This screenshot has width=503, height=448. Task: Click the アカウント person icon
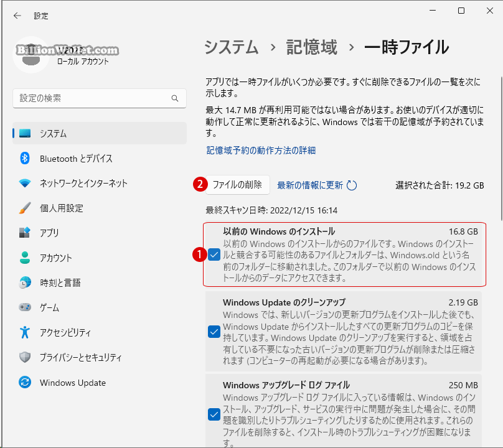25,258
